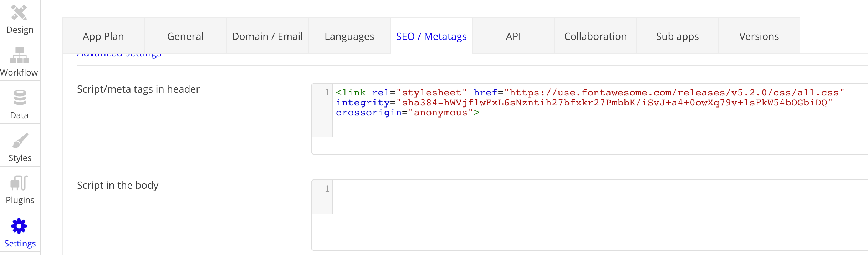868x255 pixels.
Task: Switch to the App Plan tab
Action: 103,36
